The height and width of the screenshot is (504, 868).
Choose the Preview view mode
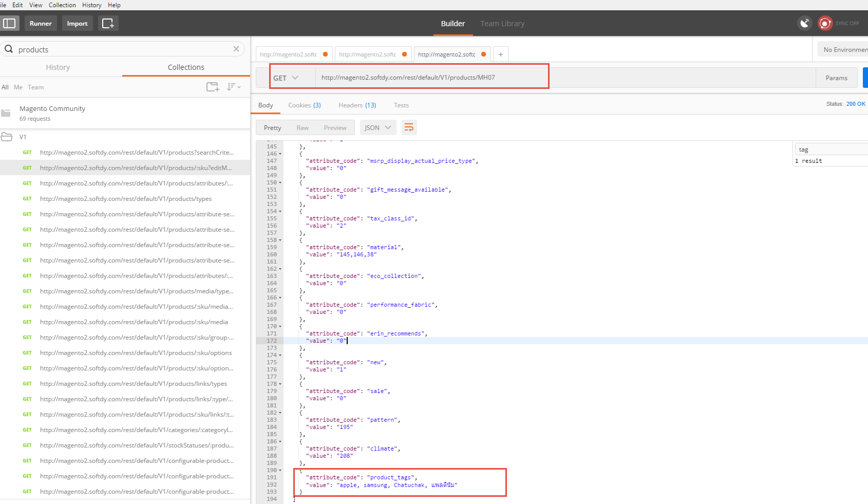[335, 127]
